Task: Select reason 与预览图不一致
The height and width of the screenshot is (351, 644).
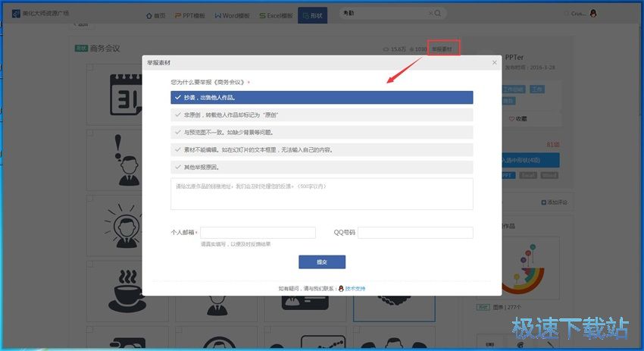Action: click(x=321, y=133)
